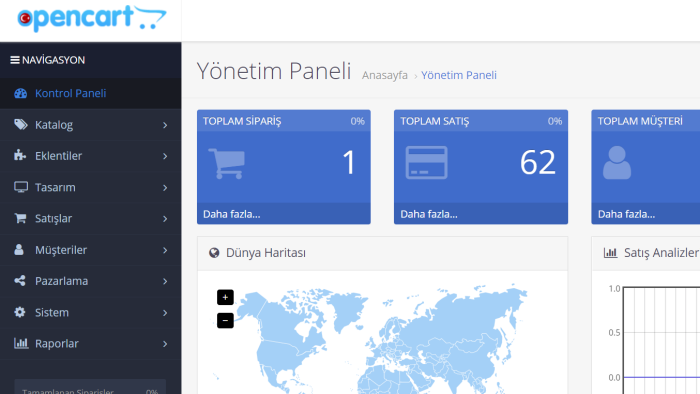Click the Satış Analizleri panel title
Image resolution: width=700 pixels, height=394 pixels.
tap(662, 253)
